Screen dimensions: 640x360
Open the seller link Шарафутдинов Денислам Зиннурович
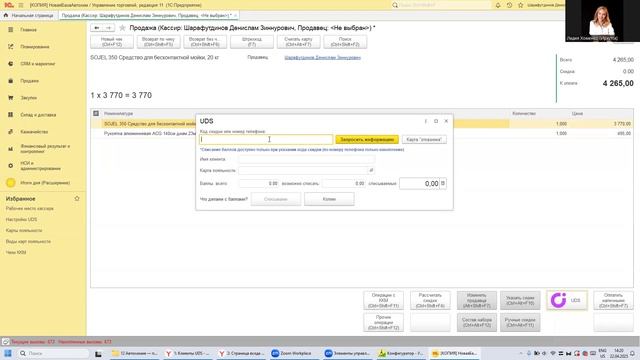click(322, 58)
